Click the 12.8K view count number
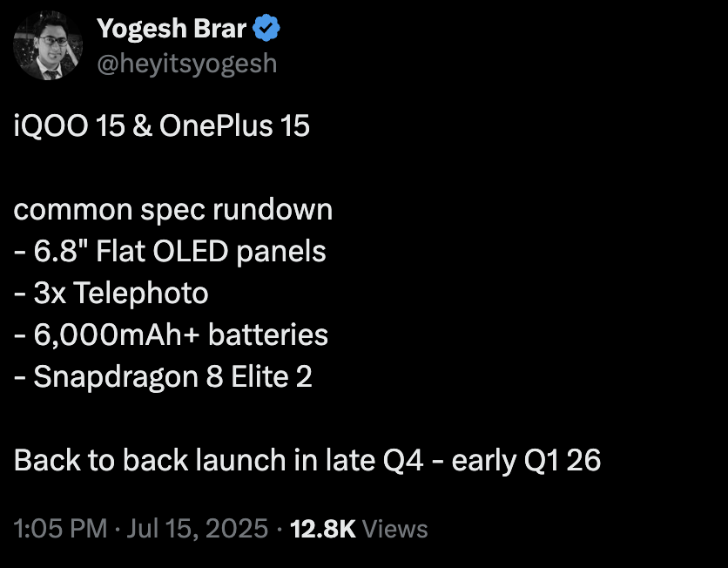 [321, 528]
